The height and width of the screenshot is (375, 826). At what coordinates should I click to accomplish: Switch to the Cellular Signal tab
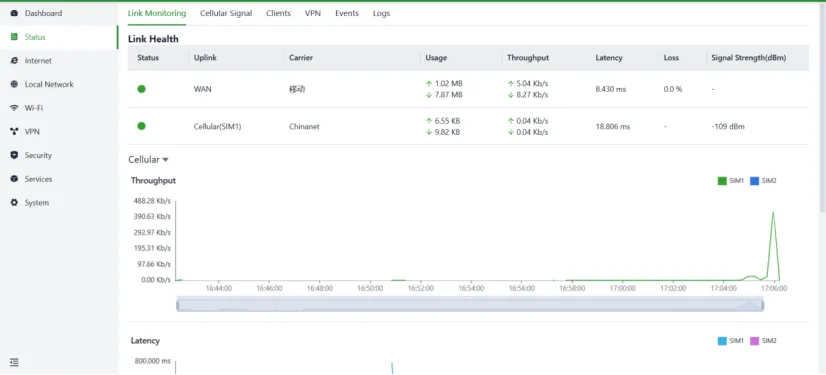pos(226,13)
